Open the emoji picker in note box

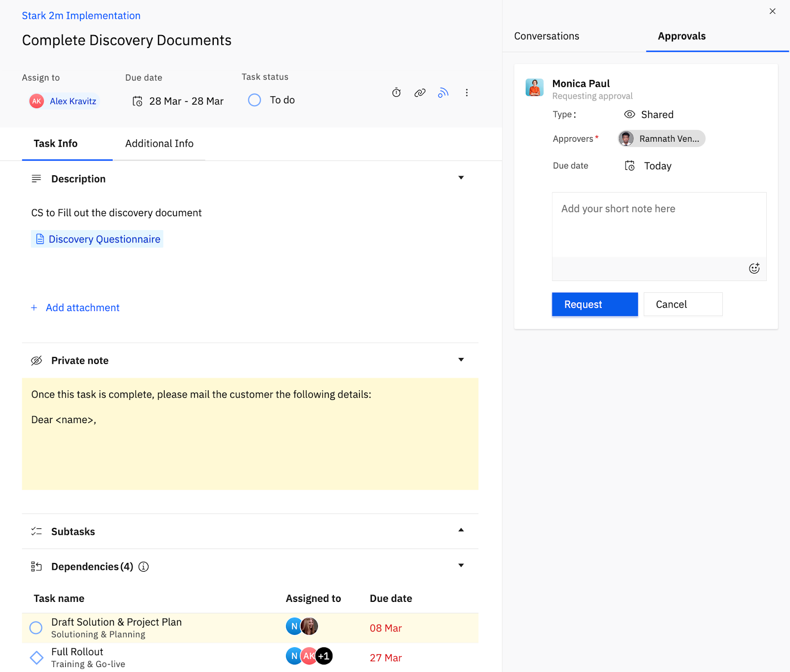(x=754, y=269)
